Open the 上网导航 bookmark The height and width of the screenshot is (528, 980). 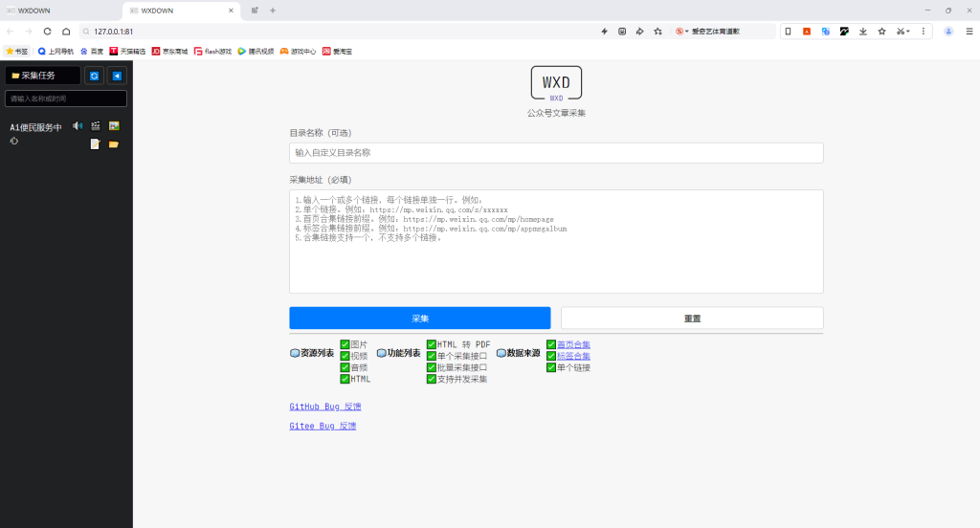pyautogui.click(x=56, y=52)
